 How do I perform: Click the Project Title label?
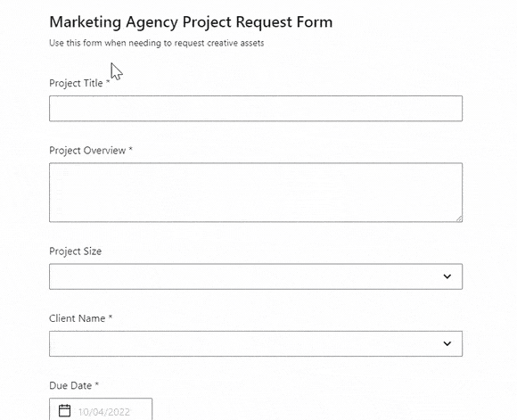(x=76, y=83)
